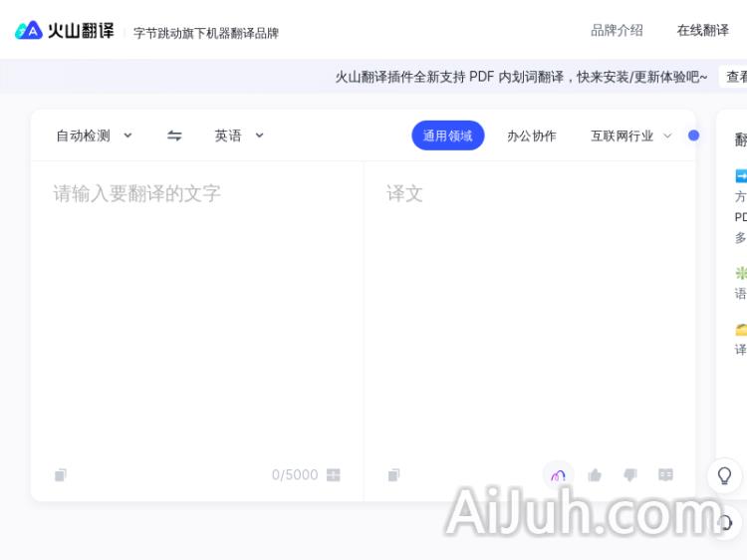Give thumbs down to translation

[630, 474]
